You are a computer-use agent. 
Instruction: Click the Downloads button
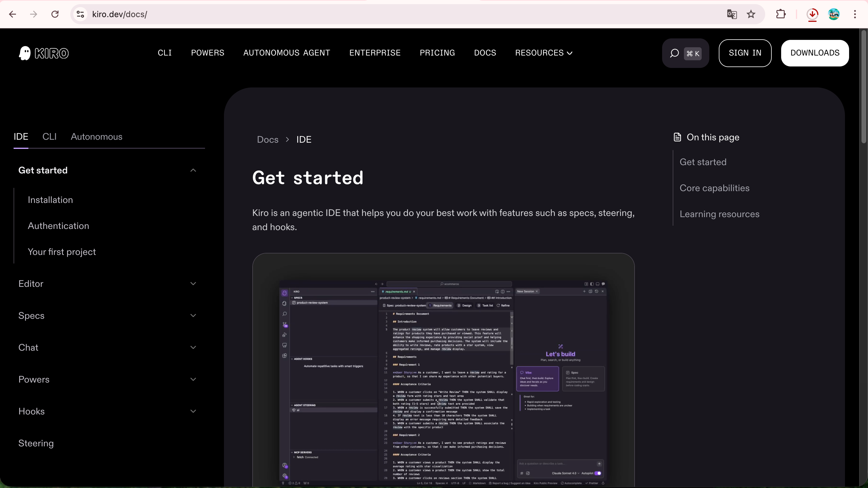(x=815, y=53)
